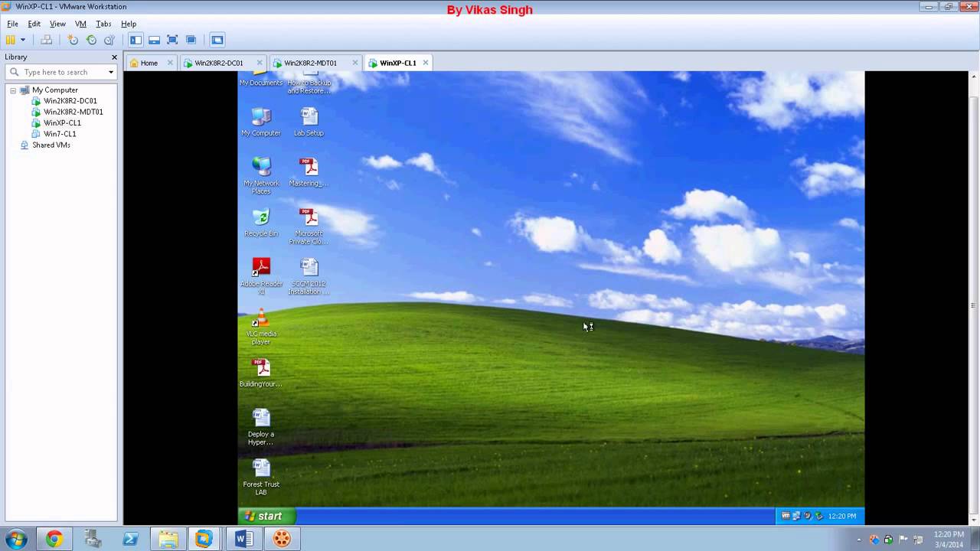980x551 pixels.
Task: Click the Forest Trust LAB document icon
Action: coord(261,478)
